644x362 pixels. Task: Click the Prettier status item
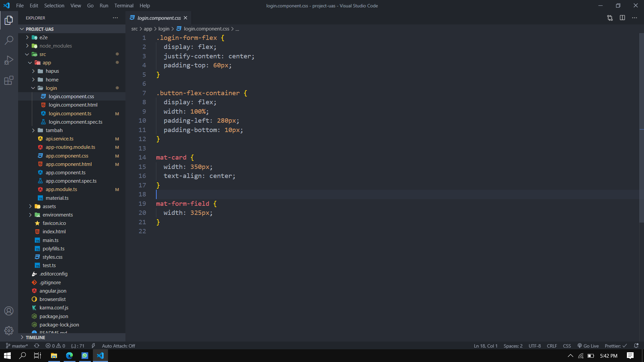click(616, 346)
